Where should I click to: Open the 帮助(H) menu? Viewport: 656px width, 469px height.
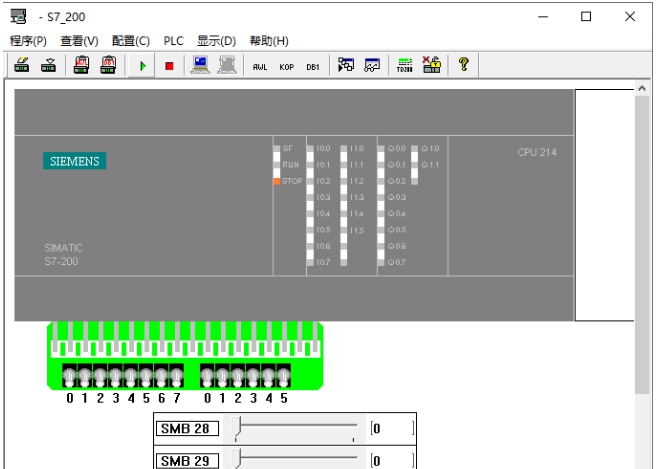[x=269, y=41]
